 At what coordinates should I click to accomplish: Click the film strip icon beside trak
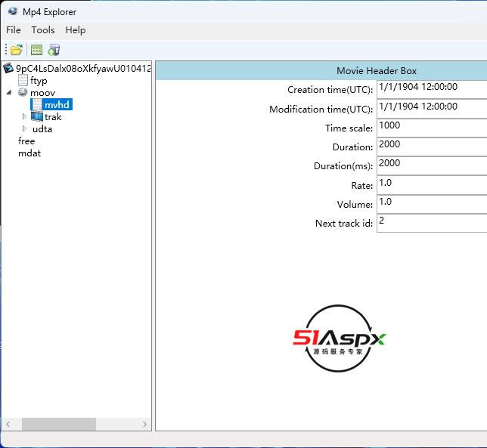(36, 116)
